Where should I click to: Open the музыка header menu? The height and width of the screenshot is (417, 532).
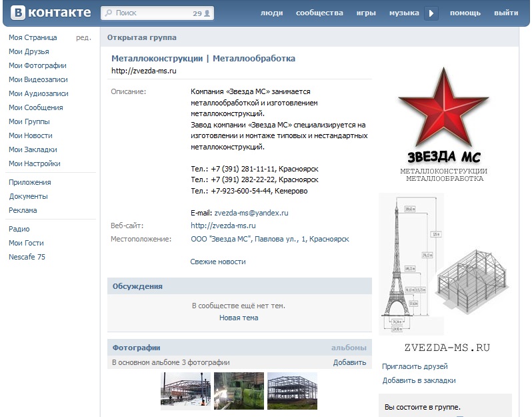point(404,13)
